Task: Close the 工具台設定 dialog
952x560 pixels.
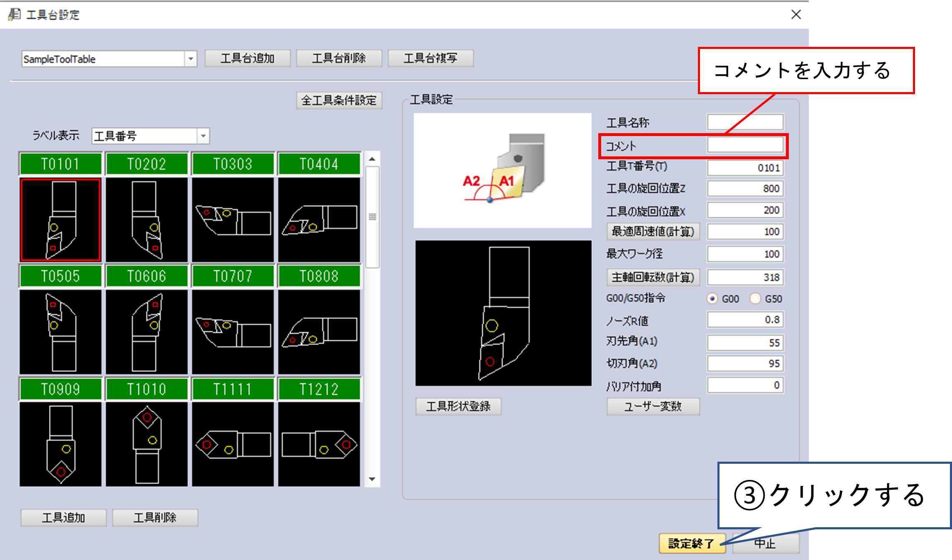Action: pyautogui.click(x=796, y=15)
